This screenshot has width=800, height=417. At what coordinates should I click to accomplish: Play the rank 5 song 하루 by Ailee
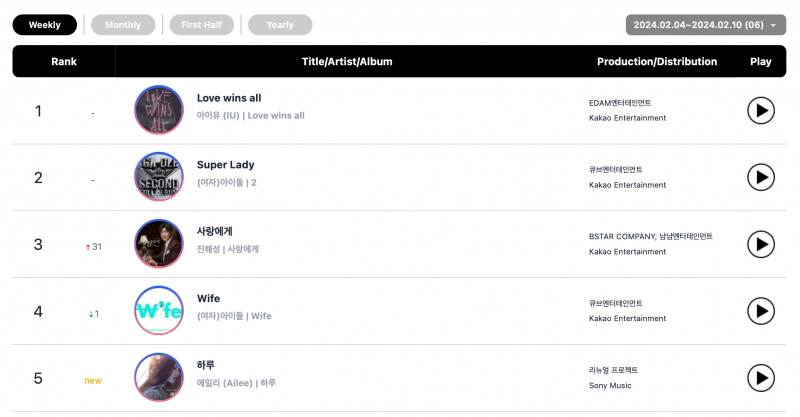tap(761, 378)
